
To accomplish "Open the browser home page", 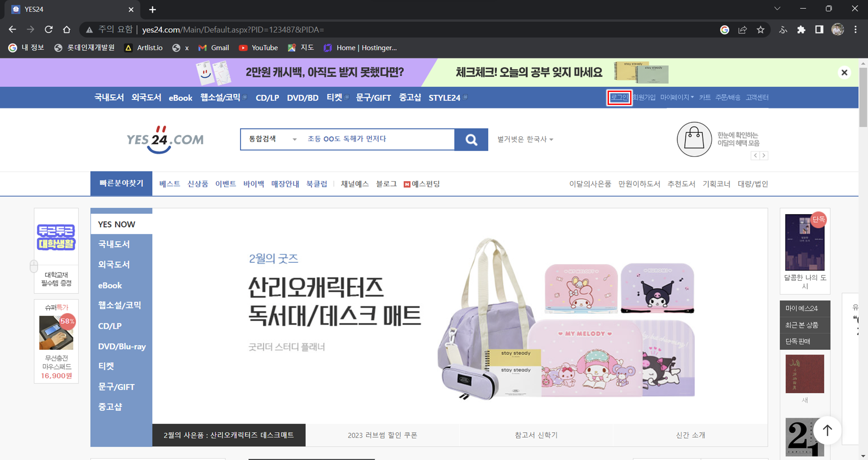I will pyautogui.click(x=66, y=29).
